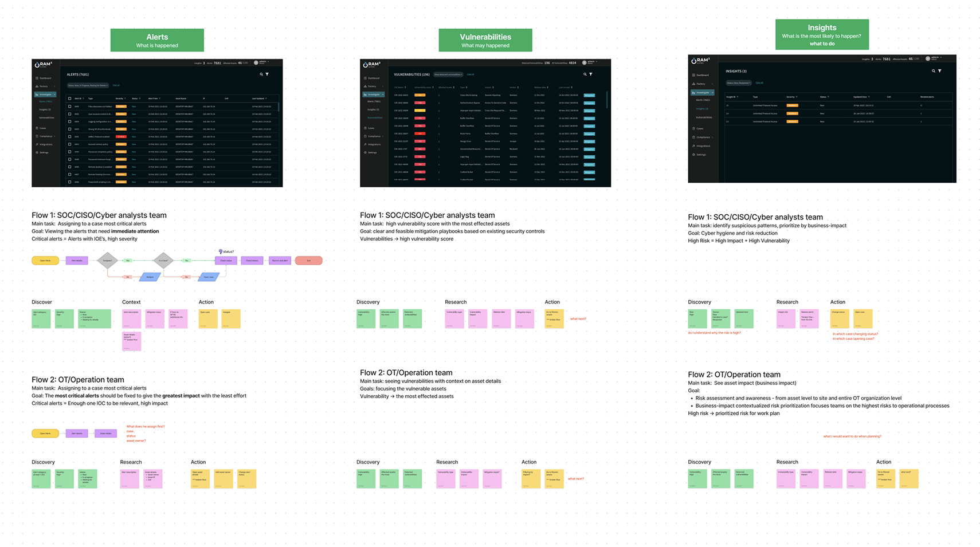This screenshot has height=547, width=980.
Task: Click 'Clear all' in the Insights screen
Action: tap(759, 83)
